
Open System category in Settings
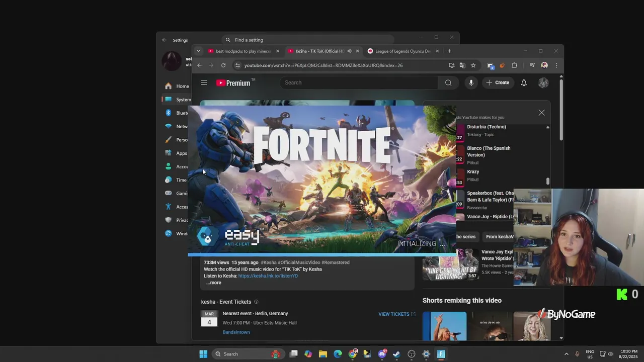pyautogui.click(x=177, y=100)
